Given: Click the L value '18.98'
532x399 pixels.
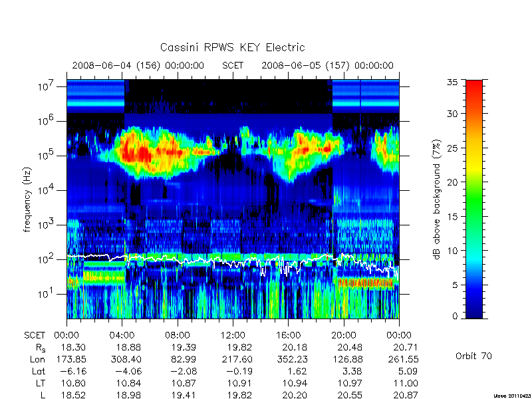Looking at the screenshot, I should [x=128, y=395].
